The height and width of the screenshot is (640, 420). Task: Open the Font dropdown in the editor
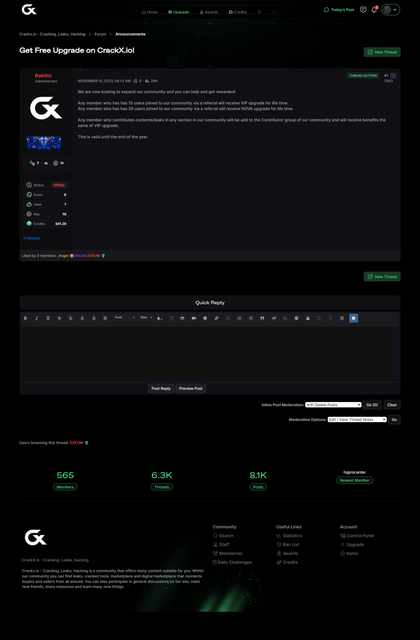tap(124, 318)
